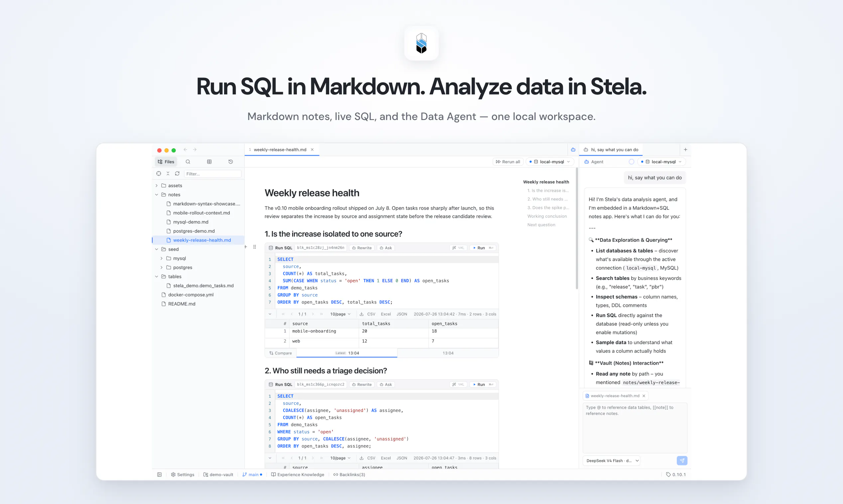
Task: Go to next results page in first SQL block
Action: (x=313, y=314)
